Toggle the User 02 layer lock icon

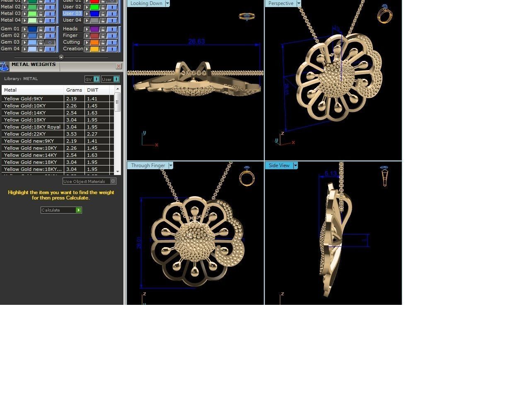click(x=103, y=7)
